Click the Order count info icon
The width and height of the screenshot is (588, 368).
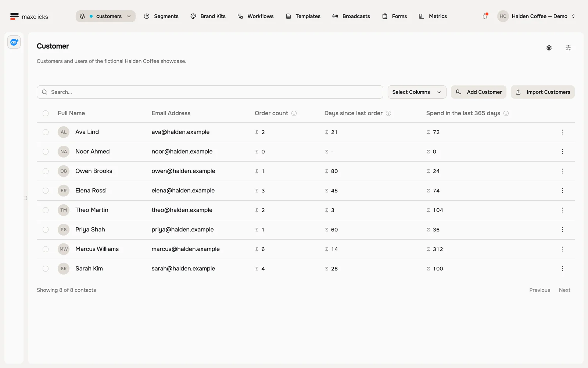pos(294,113)
